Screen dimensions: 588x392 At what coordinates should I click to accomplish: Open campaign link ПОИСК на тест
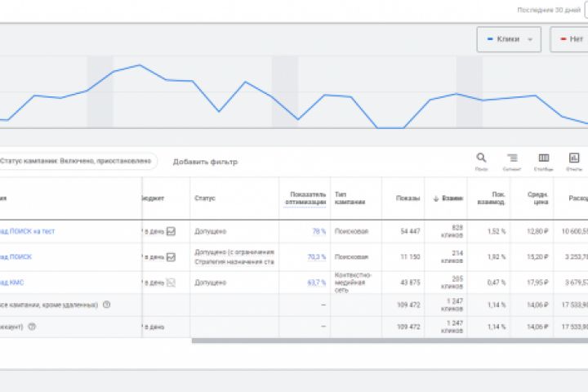point(28,231)
